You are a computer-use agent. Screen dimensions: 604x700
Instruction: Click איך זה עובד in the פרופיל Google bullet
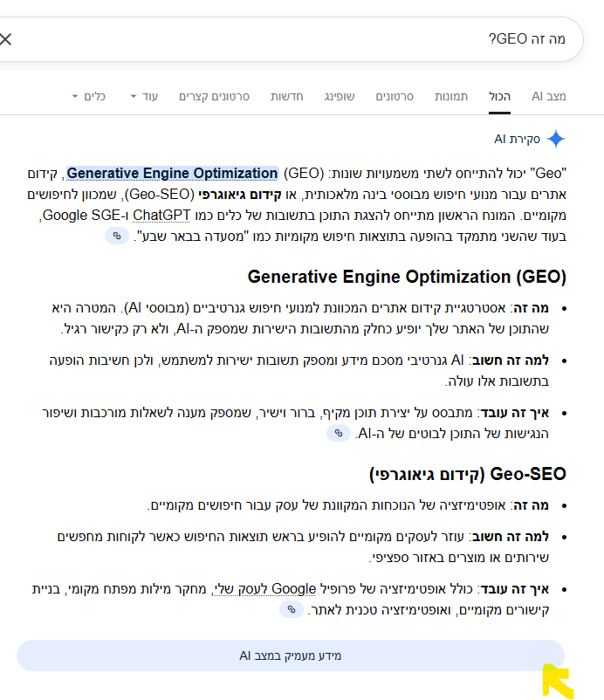(514, 589)
